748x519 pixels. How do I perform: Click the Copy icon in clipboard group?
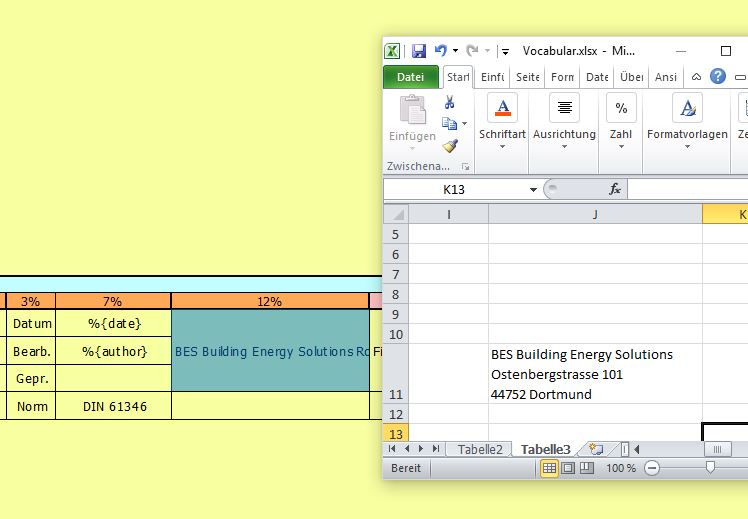(450, 124)
